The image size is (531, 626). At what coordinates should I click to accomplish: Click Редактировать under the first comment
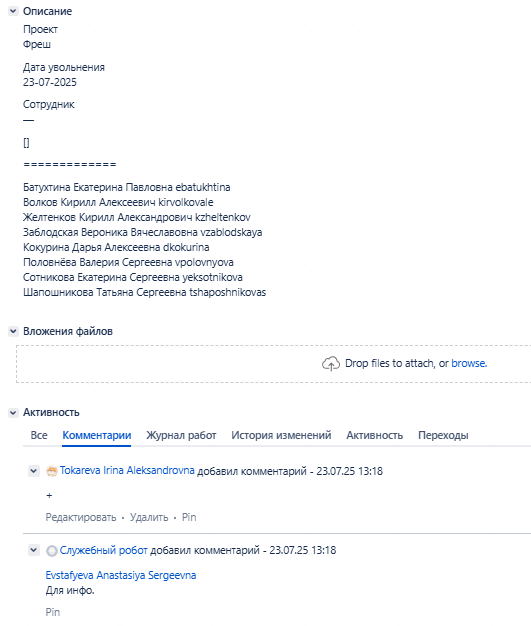(x=81, y=517)
